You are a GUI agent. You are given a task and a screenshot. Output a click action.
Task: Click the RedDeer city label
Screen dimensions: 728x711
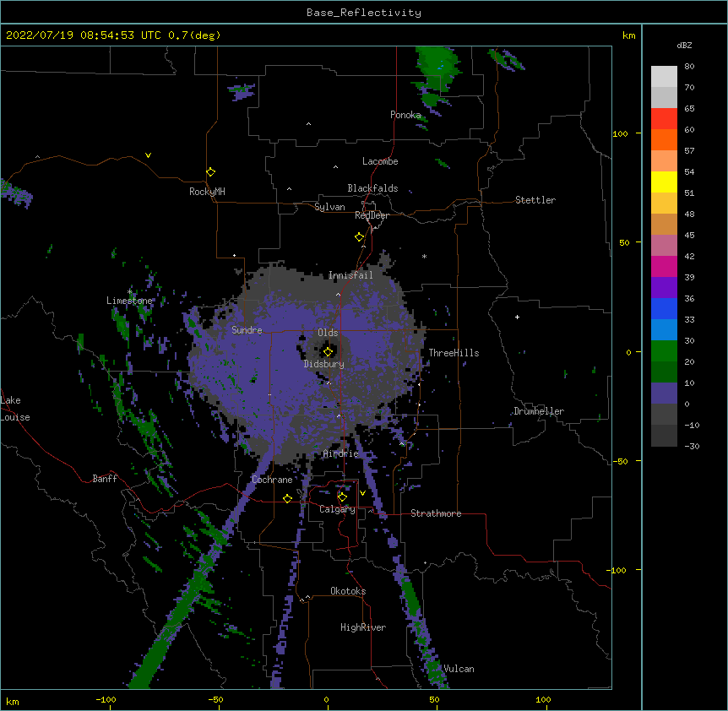pyautogui.click(x=372, y=215)
